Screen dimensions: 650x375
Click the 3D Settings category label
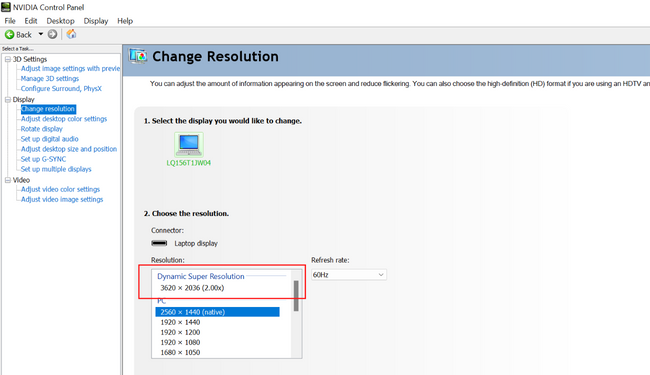click(x=30, y=59)
